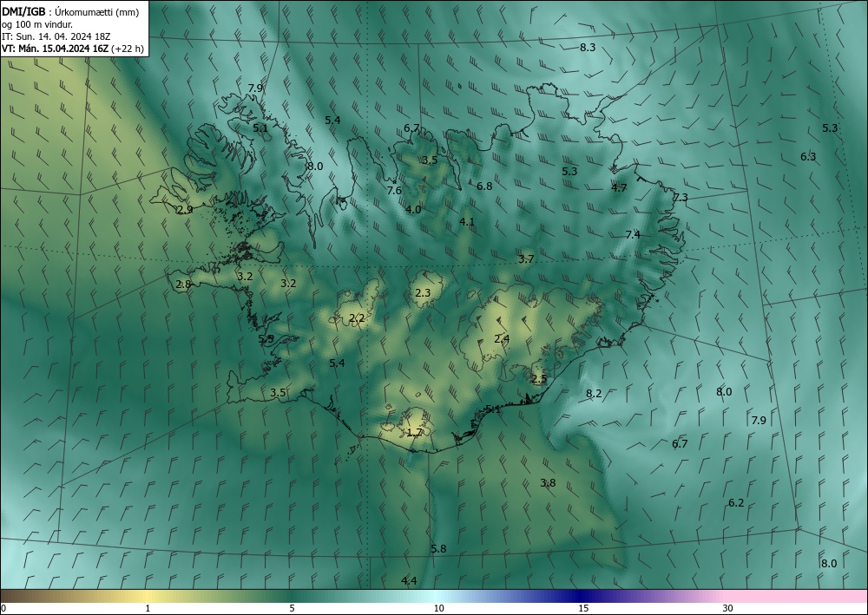Image resolution: width=868 pixels, height=615 pixels.
Task: Pick the 4.1 value label
Action: (467, 222)
